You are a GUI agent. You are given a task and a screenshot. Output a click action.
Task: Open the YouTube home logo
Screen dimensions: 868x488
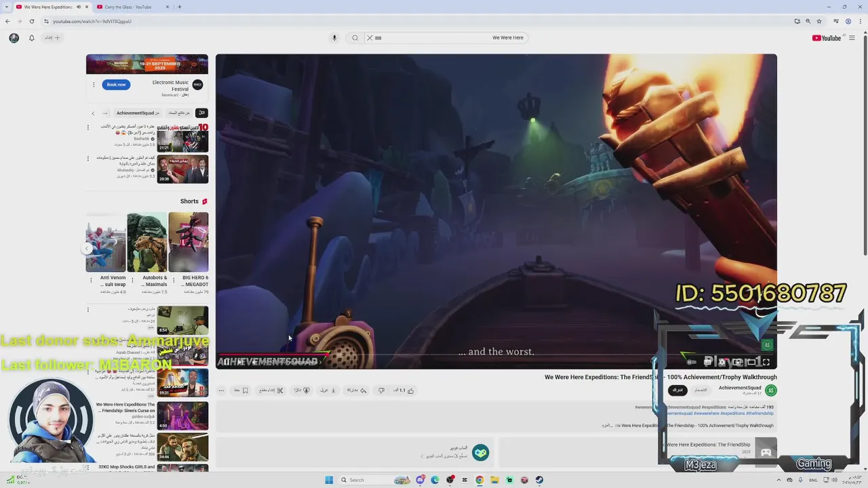pyautogui.click(x=827, y=38)
